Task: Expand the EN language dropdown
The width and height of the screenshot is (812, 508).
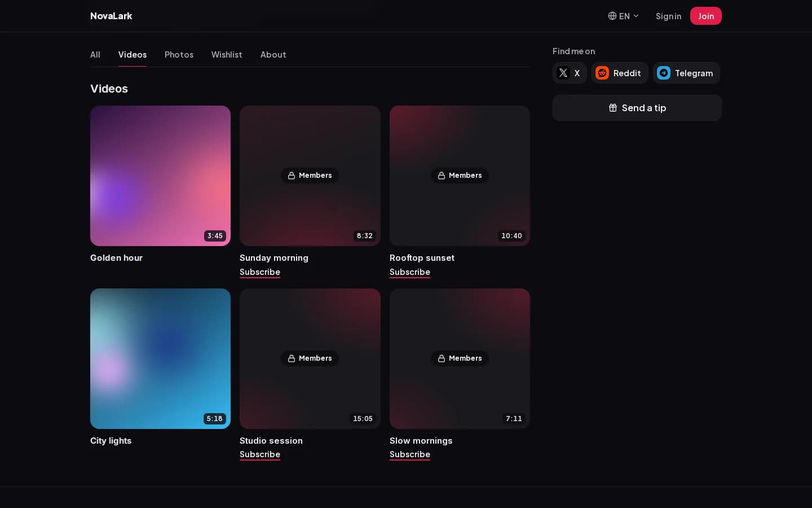Action: point(624,16)
